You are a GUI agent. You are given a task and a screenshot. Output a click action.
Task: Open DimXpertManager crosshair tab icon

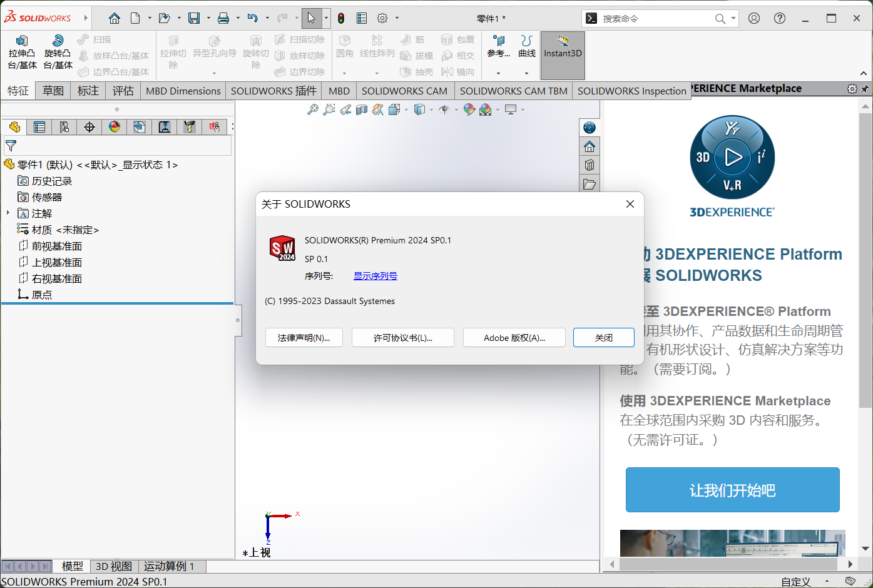(x=89, y=127)
